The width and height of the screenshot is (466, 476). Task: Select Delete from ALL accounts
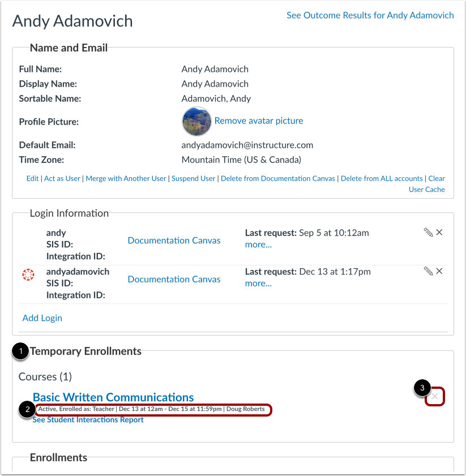tap(382, 178)
